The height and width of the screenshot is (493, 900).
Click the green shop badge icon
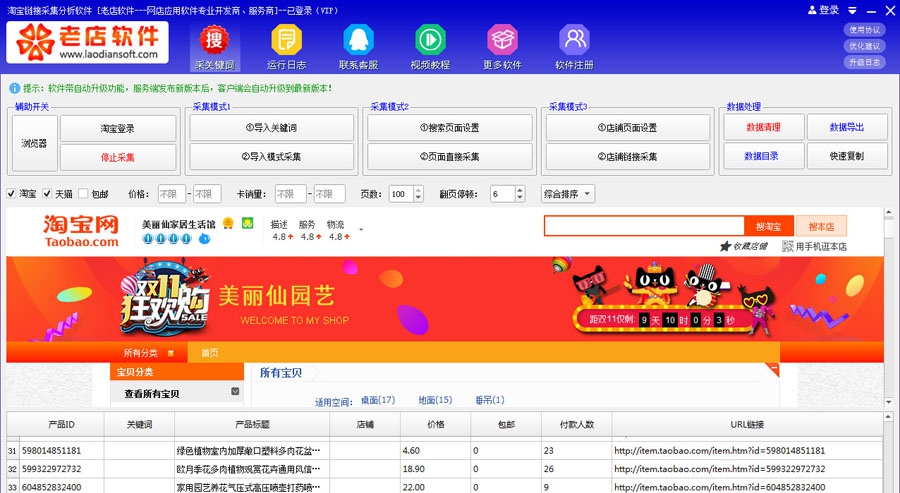point(247,223)
